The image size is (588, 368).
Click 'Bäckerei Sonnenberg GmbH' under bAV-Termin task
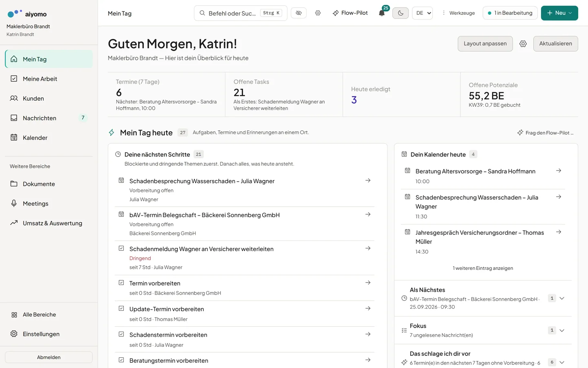(163, 233)
